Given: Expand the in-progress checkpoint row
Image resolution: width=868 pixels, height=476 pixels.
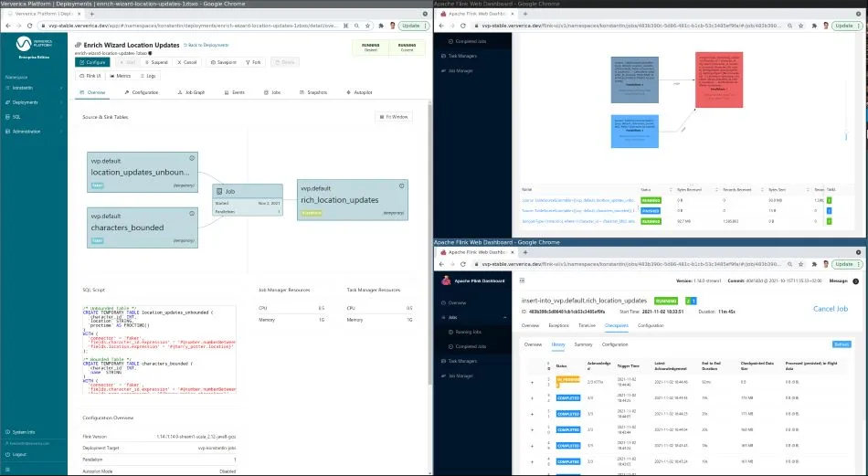Looking at the screenshot, I should coord(533,382).
